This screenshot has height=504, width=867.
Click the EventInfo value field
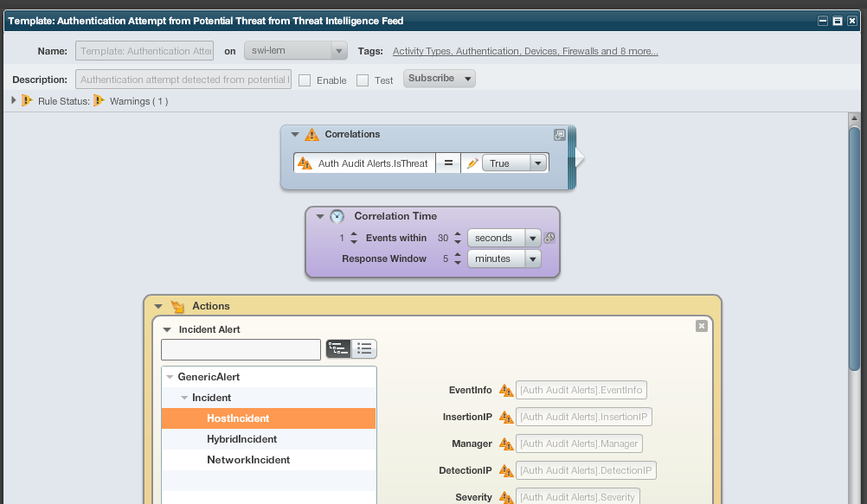(581, 390)
